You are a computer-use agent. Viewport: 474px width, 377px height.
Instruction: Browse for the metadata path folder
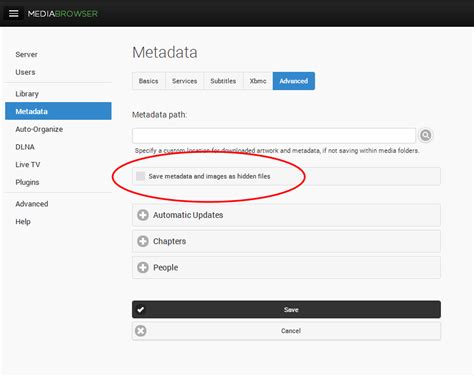[x=426, y=135]
